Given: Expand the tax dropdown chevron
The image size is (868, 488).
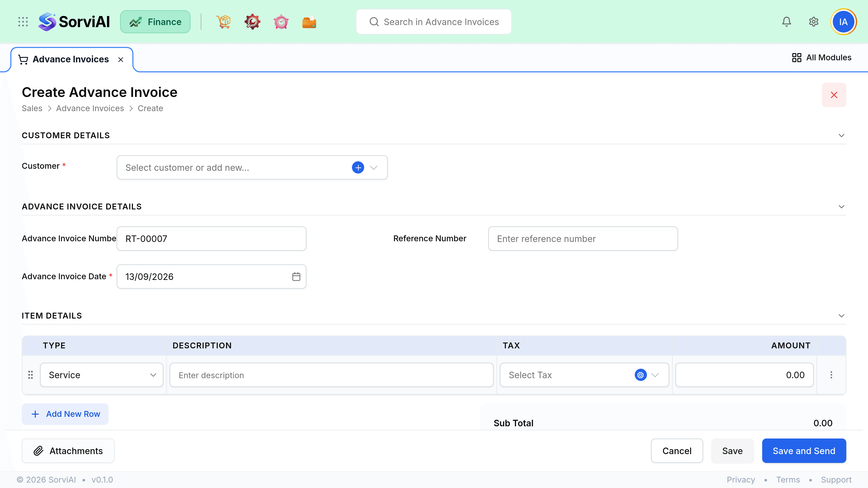Looking at the screenshot, I should tap(655, 375).
